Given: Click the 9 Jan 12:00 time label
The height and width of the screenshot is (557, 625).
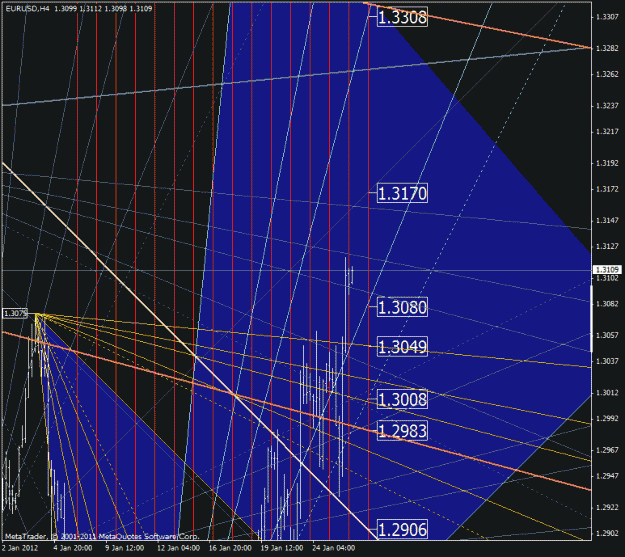Looking at the screenshot, I should 124,548.
